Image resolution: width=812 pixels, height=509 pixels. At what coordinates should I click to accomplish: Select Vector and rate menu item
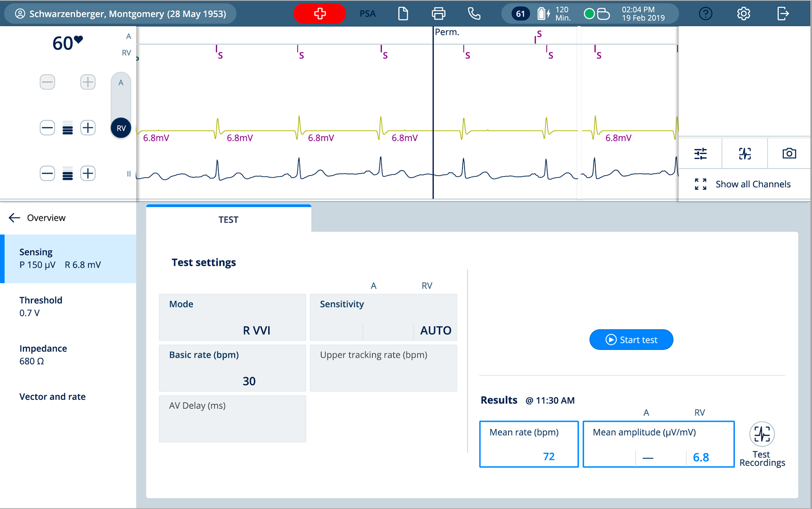68,397
